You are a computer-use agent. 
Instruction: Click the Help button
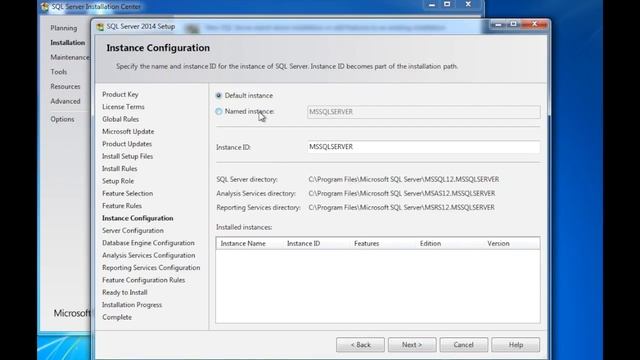516,345
